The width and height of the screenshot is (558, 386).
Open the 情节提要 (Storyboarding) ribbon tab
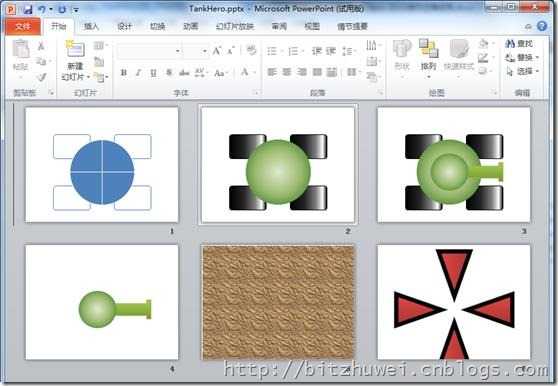coord(352,26)
